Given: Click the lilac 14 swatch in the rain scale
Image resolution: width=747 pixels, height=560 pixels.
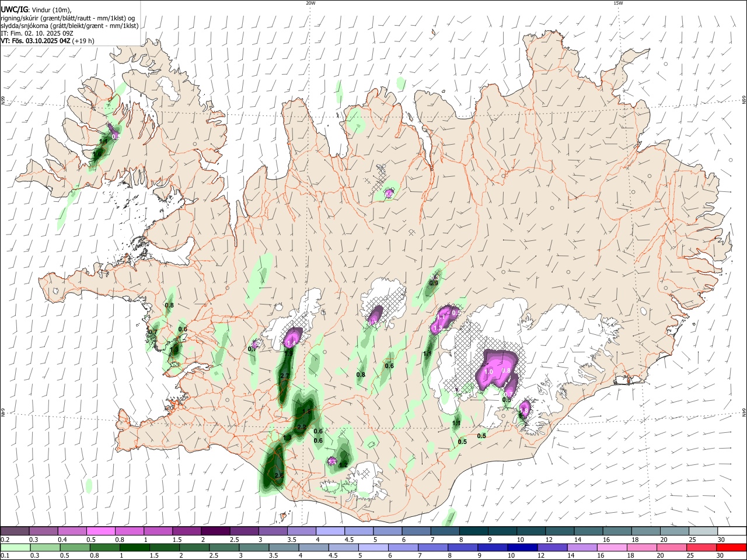Looking at the screenshot, I should coord(582,547).
